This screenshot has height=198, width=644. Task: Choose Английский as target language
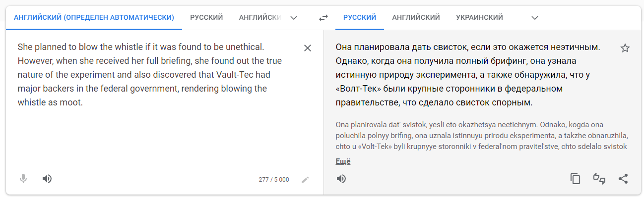coord(416,18)
